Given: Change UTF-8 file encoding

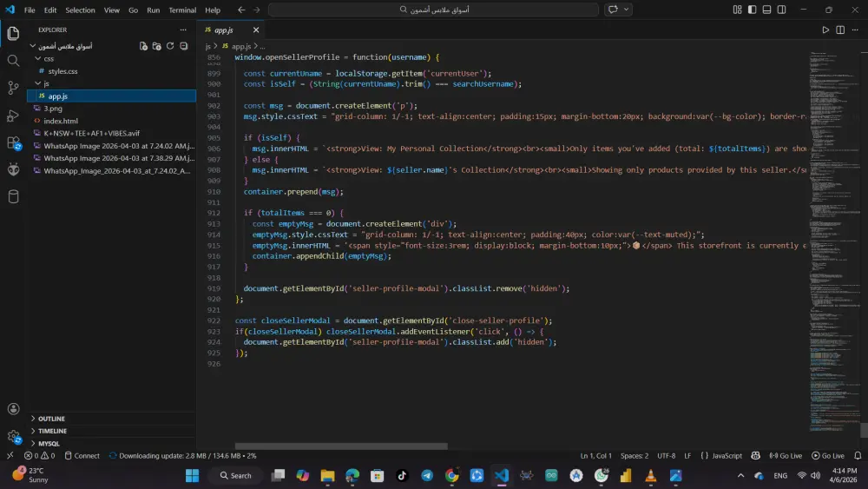Looking at the screenshot, I should (666, 456).
